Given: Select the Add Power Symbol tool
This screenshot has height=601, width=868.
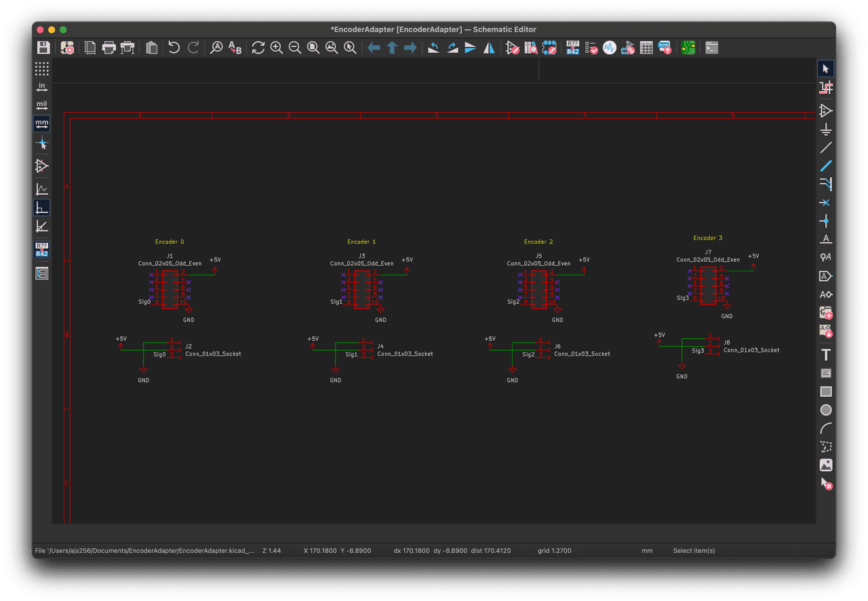Looking at the screenshot, I should (825, 129).
